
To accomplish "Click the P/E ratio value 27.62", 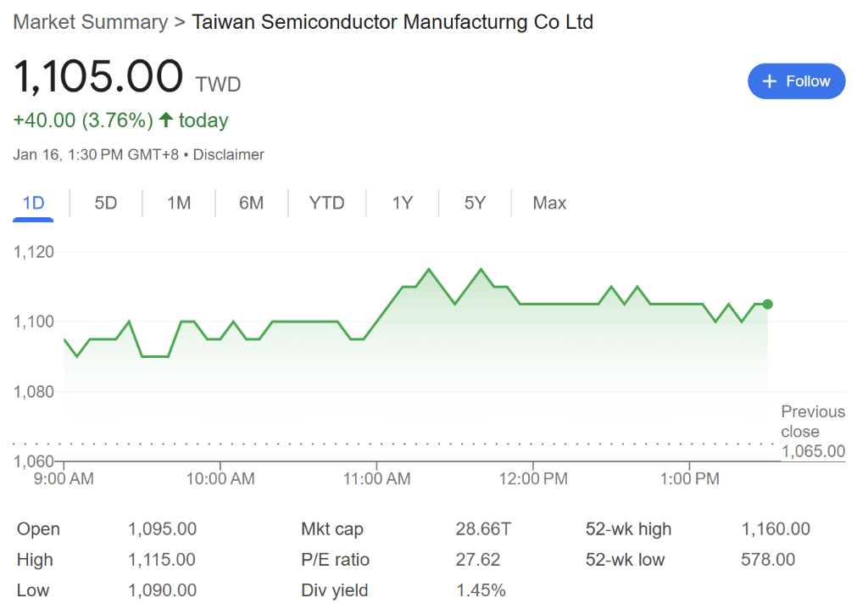I will tap(478, 560).
